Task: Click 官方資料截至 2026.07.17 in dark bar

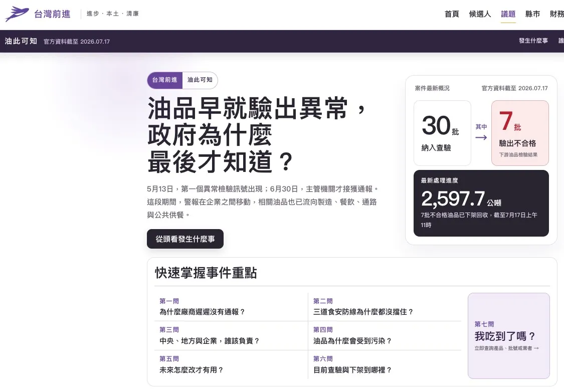Action: point(77,42)
